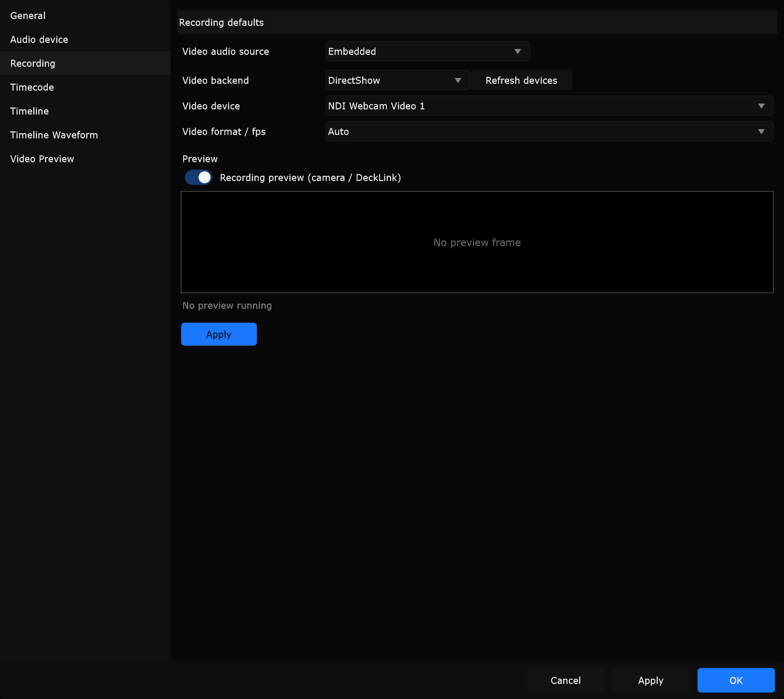Click the 'Video audio source' label
The image size is (784, 699).
[226, 52]
